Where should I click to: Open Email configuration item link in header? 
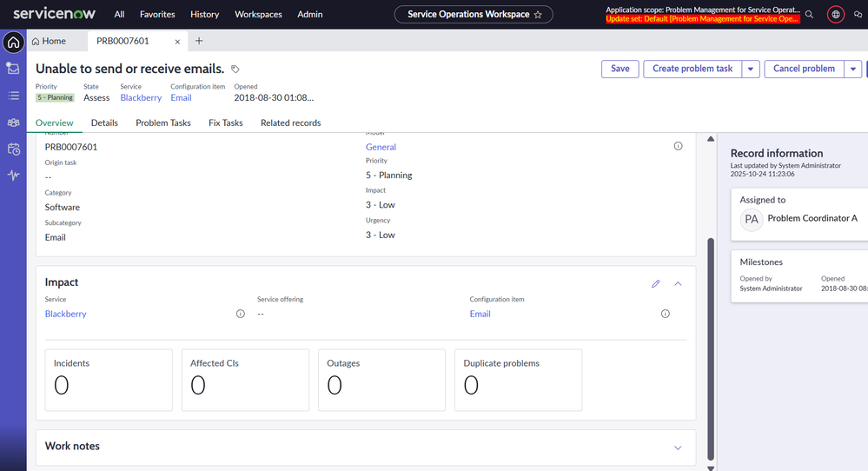pos(181,98)
